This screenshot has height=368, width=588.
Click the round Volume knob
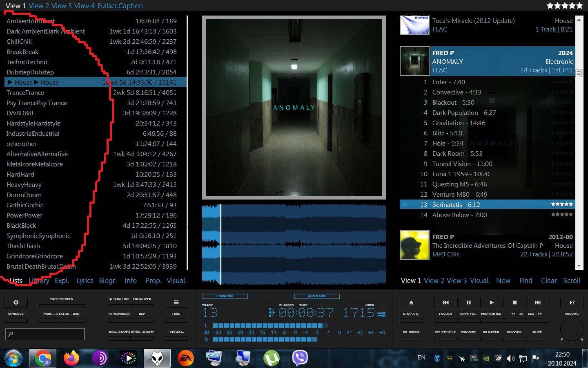pyautogui.click(x=572, y=330)
